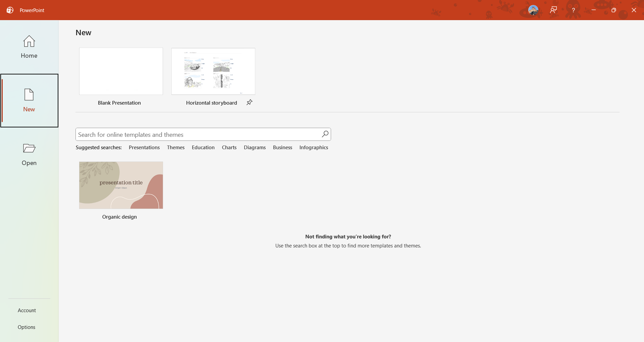Select the Presentations suggested search
This screenshot has width=644, height=342.
coord(144,147)
